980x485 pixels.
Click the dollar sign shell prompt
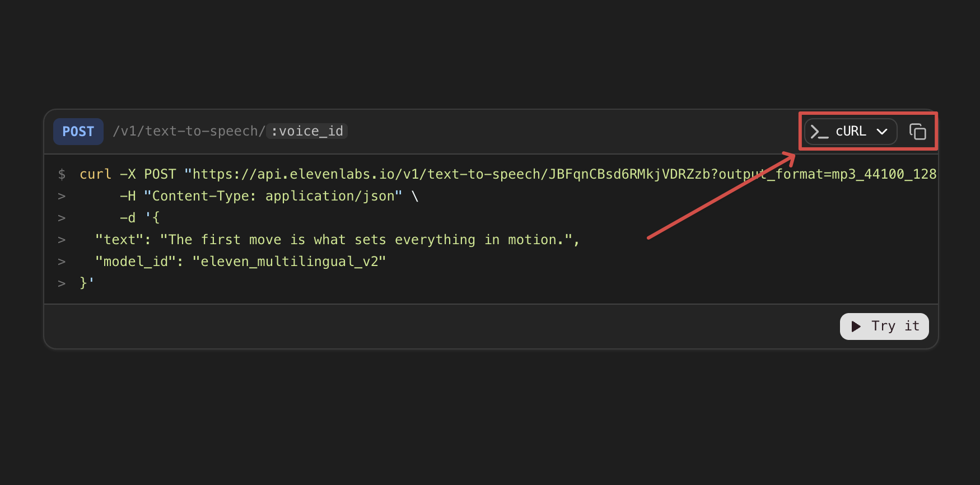(x=62, y=174)
